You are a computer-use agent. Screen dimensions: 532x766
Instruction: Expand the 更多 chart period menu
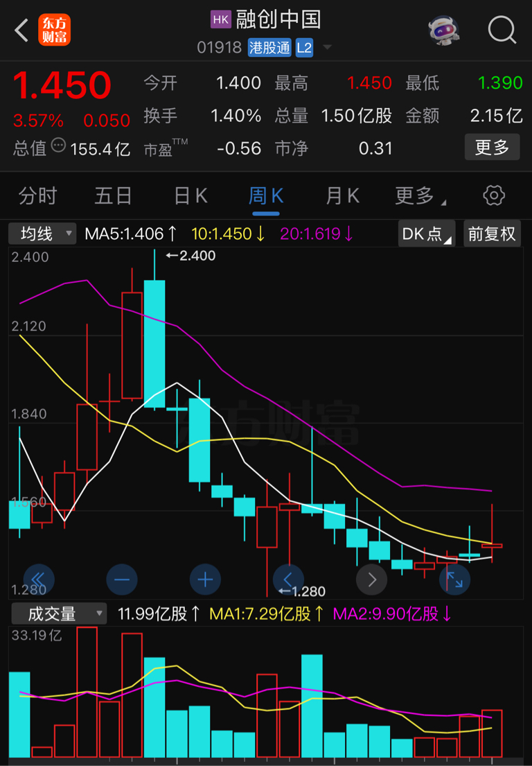tap(420, 196)
